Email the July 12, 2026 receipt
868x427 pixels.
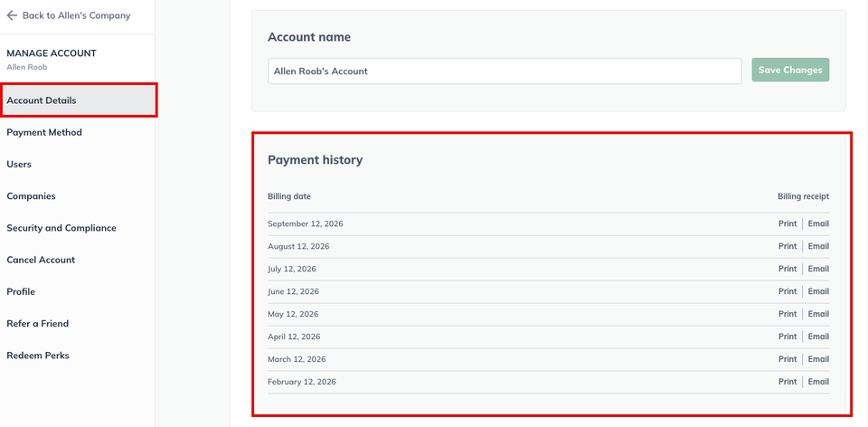click(818, 270)
